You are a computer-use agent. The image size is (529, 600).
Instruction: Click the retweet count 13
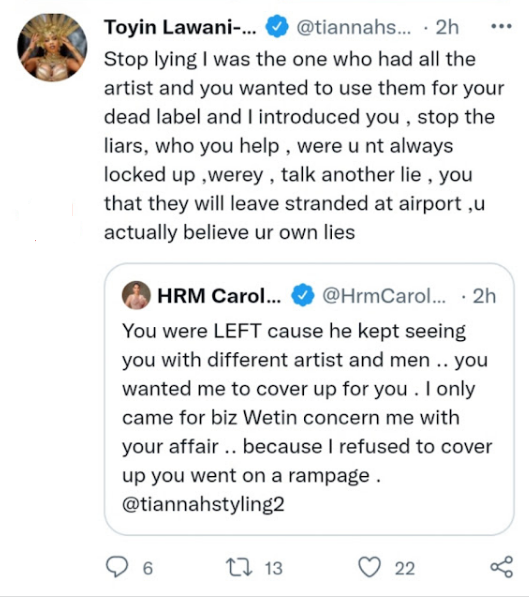pyautogui.click(x=274, y=569)
